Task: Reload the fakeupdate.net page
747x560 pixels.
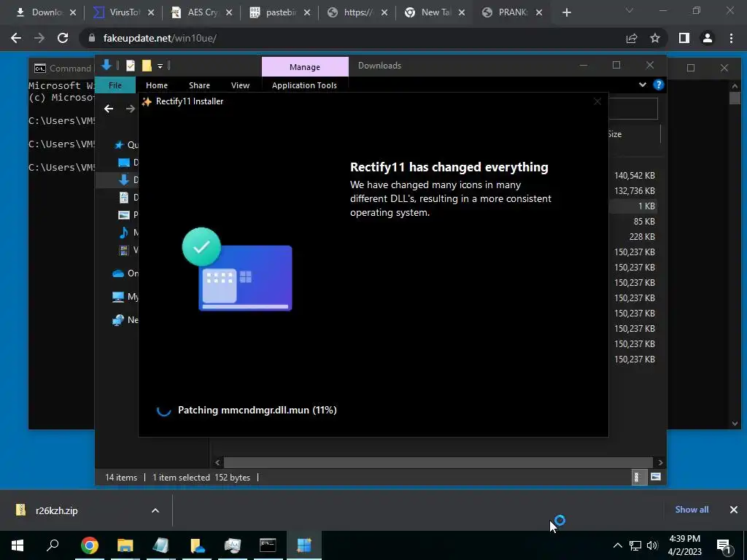Action: 63,38
